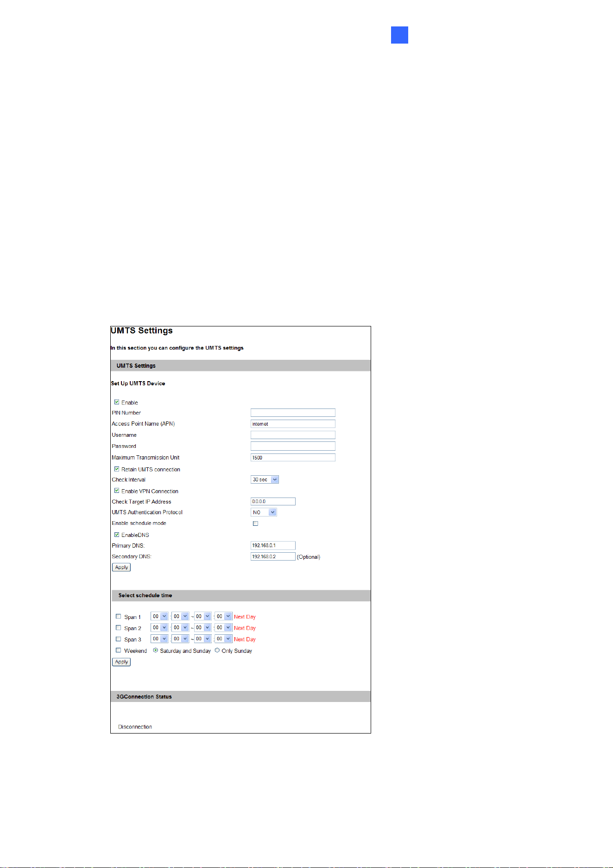Open Span 2 start minute dropdown
This screenshot has width=613, height=868.
click(180, 627)
